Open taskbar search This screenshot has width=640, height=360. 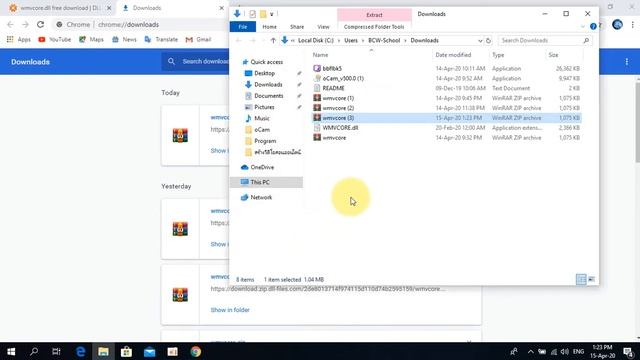(x=34, y=351)
